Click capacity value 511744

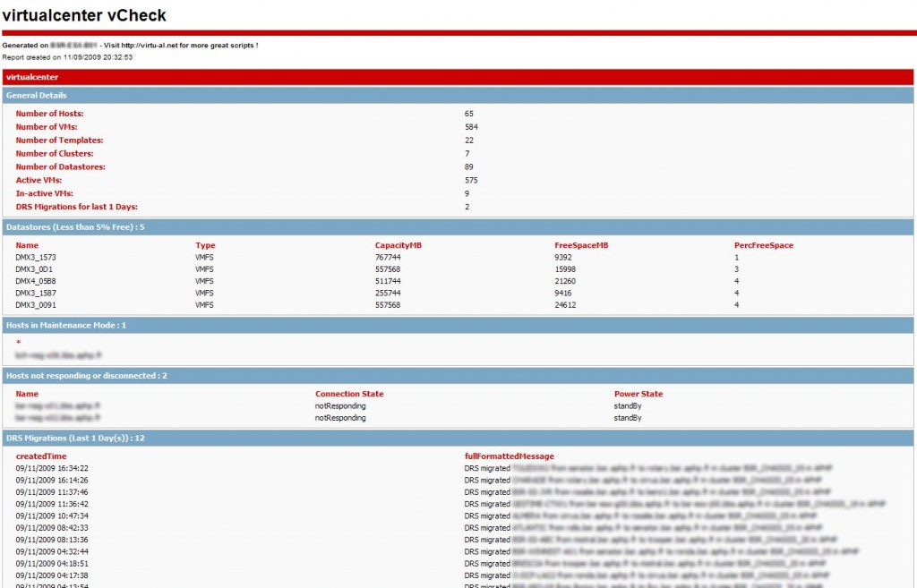tap(388, 281)
